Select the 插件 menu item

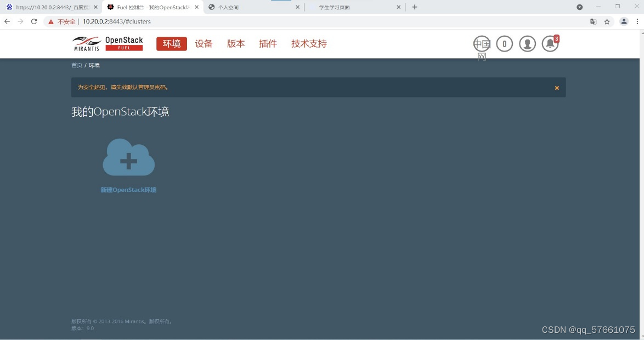[268, 43]
